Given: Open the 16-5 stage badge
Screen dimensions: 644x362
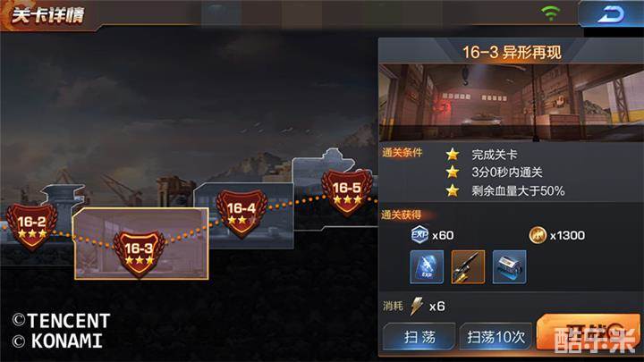Looking at the screenshot, I should [347, 192].
